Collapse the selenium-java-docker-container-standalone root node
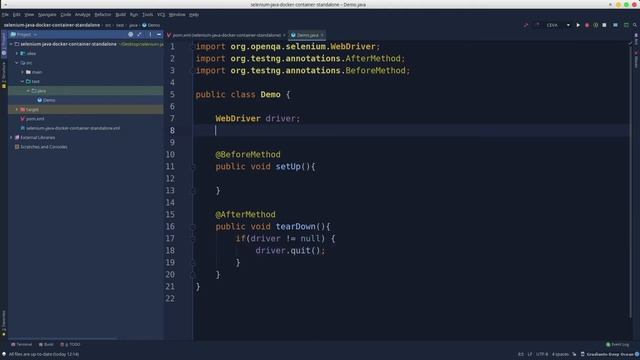Image resolution: width=640 pixels, height=360 pixels. [x=11, y=44]
